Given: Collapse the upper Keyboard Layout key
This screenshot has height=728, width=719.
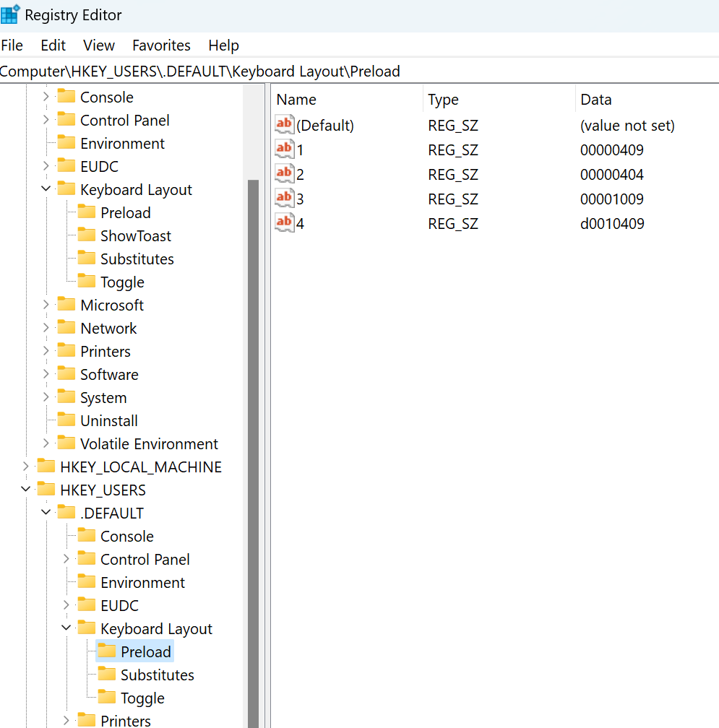Looking at the screenshot, I should [x=46, y=189].
